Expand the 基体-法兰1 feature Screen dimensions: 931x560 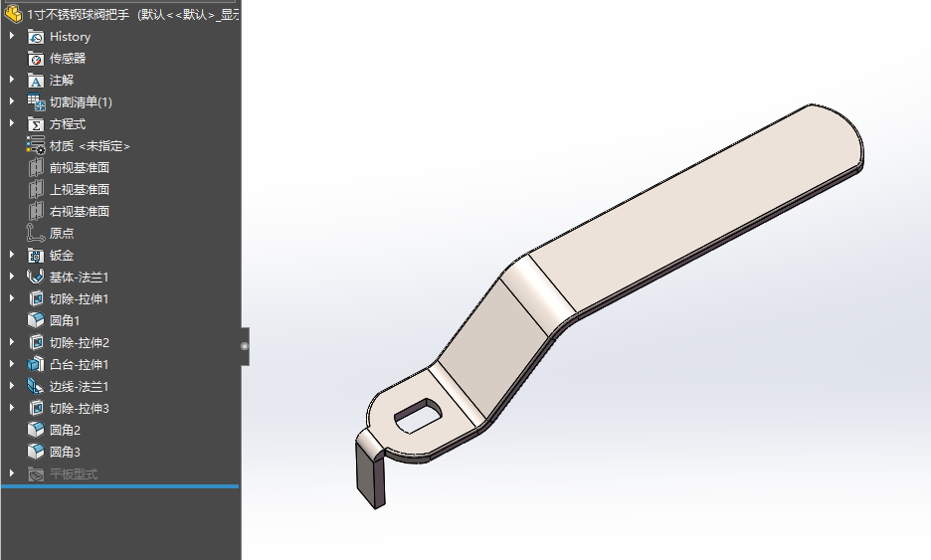(x=12, y=277)
